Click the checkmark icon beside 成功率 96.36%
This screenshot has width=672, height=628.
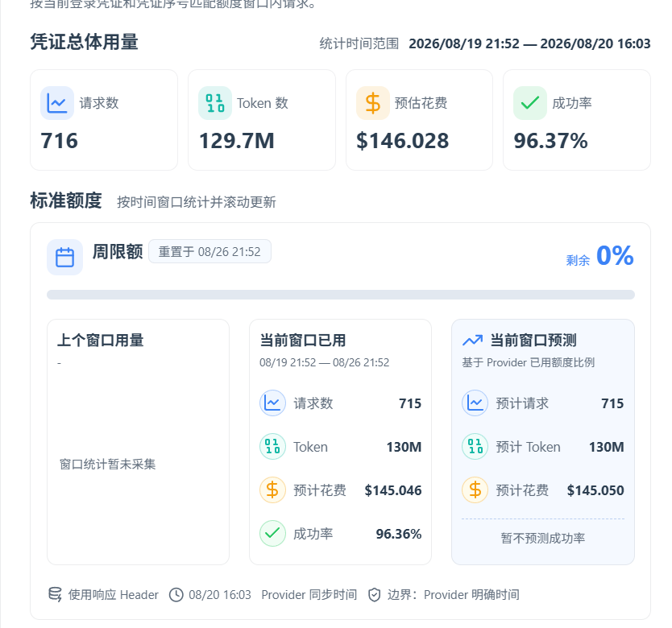(272, 533)
